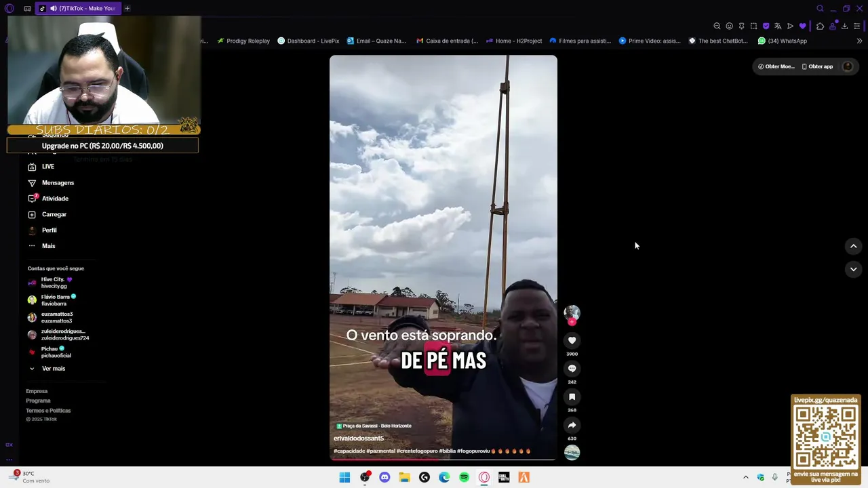Screen dimensions: 868x488
Task: Open Dashboard - LivePix bookmark
Action: coord(308,41)
